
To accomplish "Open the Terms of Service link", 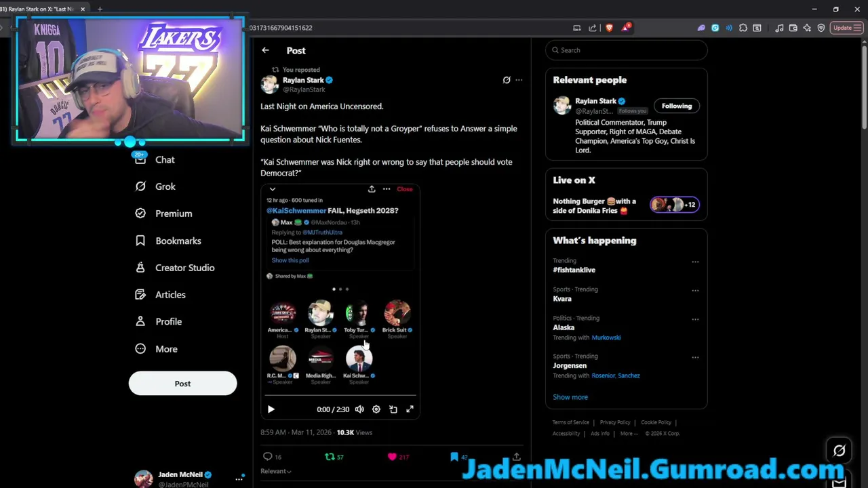I will coord(571,422).
